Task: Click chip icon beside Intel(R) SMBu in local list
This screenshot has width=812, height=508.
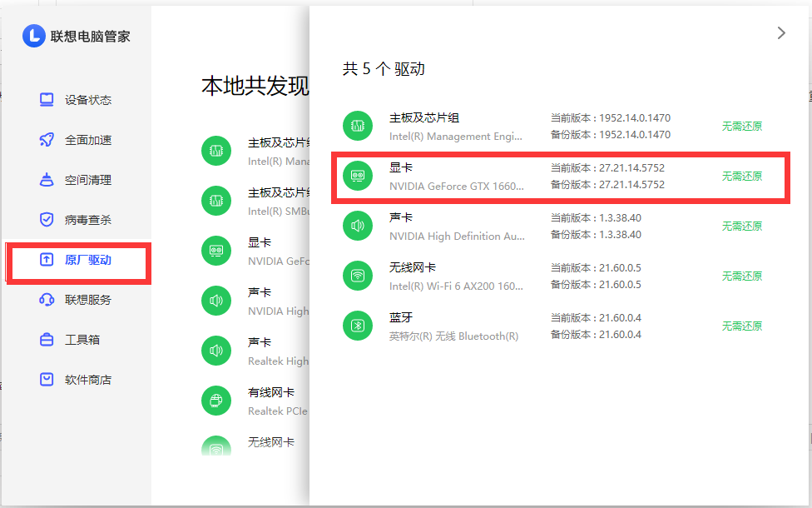Action: click(x=216, y=201)
